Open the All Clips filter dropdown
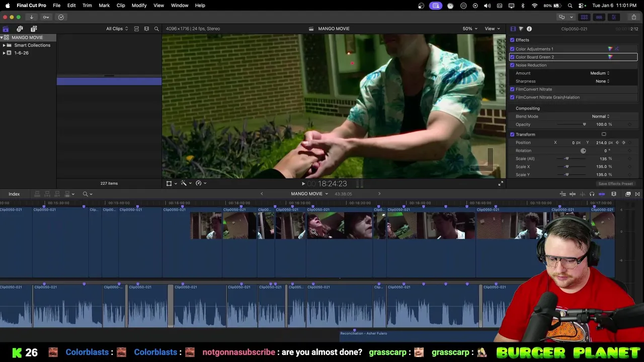 point(117,29)
